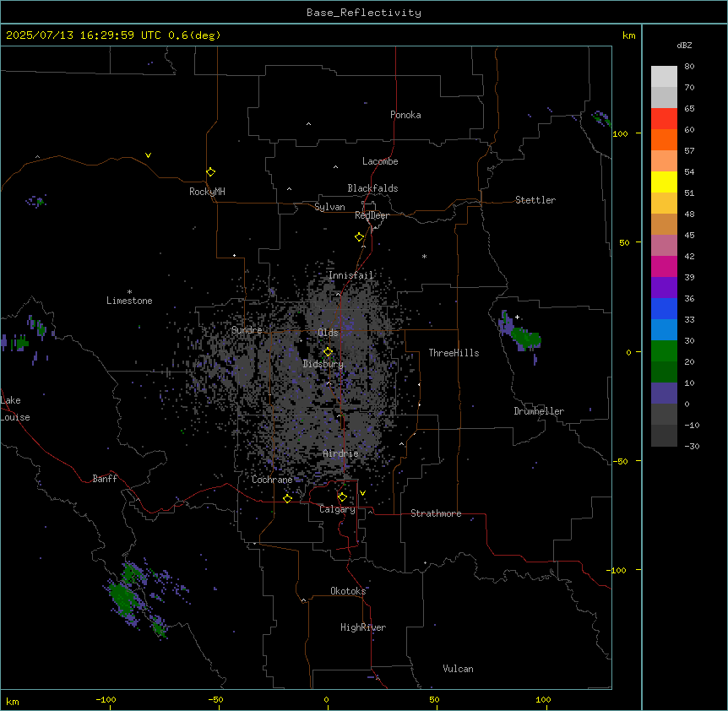Click the Banff label
This screenshot has width=728, height=711.
coord(105,479)
